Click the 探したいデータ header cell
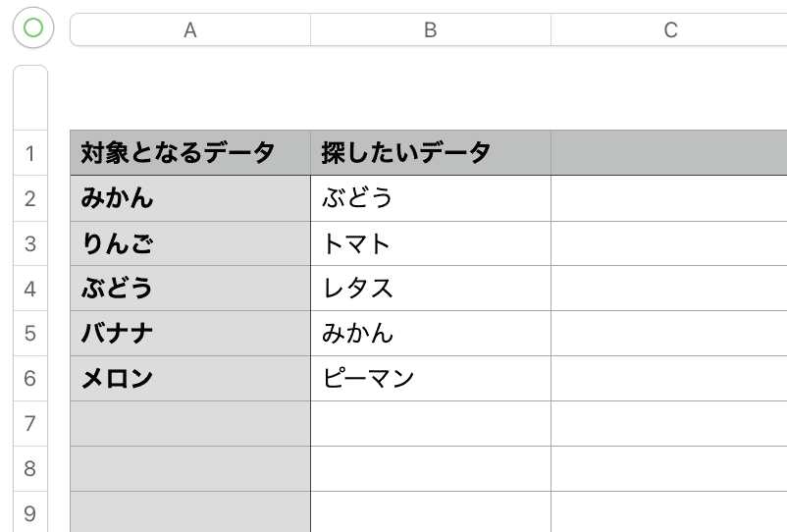 [431, 152]
